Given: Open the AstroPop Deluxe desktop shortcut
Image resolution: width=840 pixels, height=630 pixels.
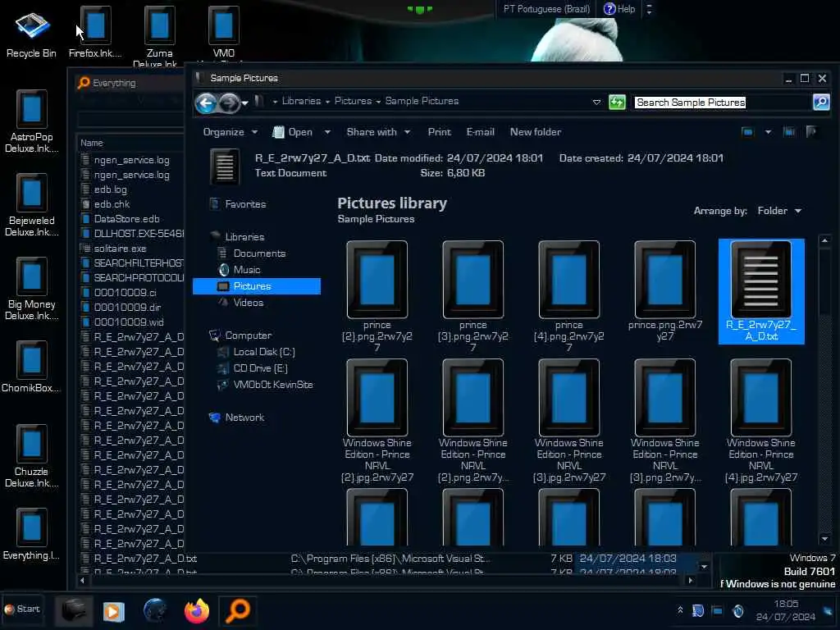Looking at the screenshot, I should [x=31, y=121].
